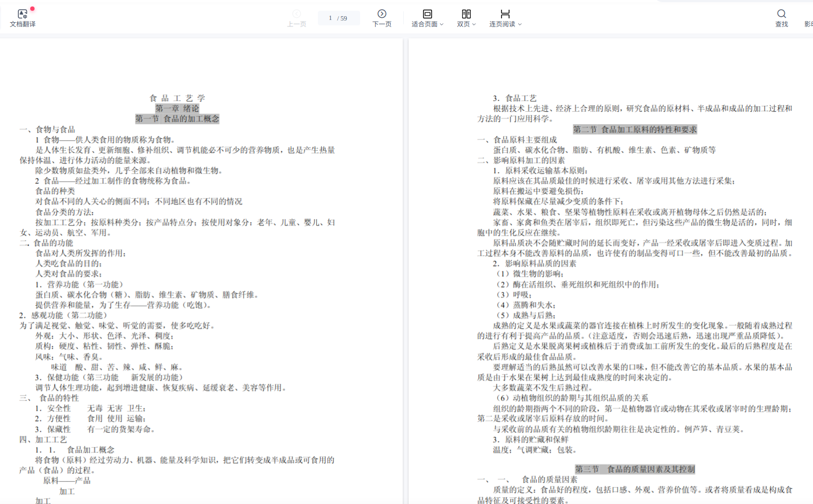Click the 四、加工工艺 section line
The height and width of the screenshot is (504, 813).
(x=43, y=439)
